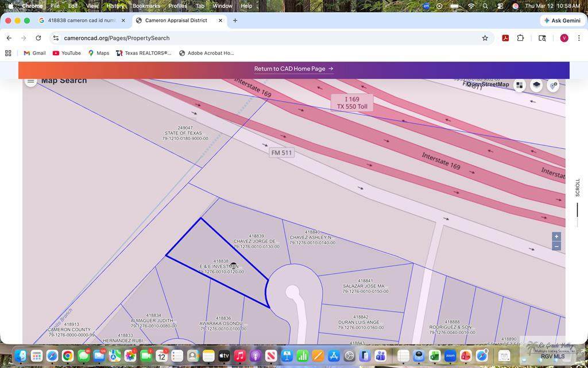This screenshot has width=588, height=368.
Task: Open the Chrome File menu
Action: pyautogui.click(x=55, y=6)
